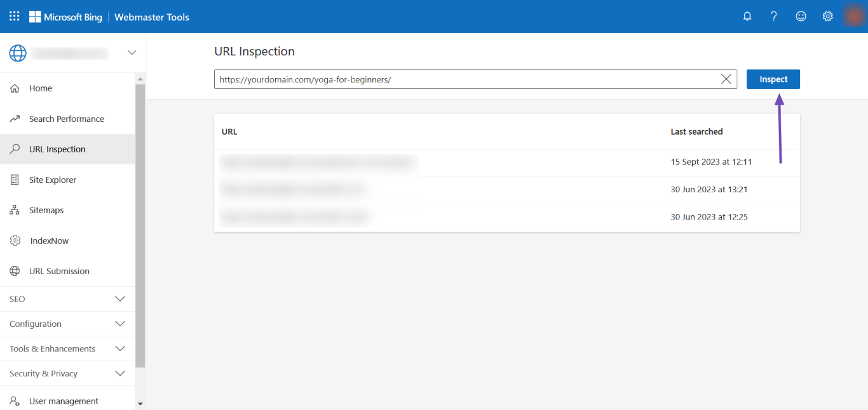Click sidebar scrollbar up arrow
Screen dimensions: 868x410
click(140, 79)
